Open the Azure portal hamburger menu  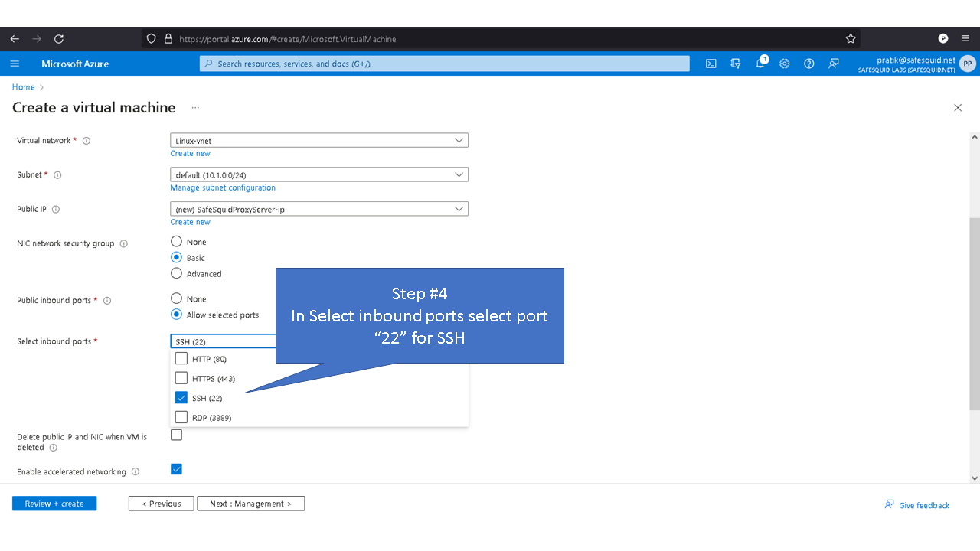[15, 64]
